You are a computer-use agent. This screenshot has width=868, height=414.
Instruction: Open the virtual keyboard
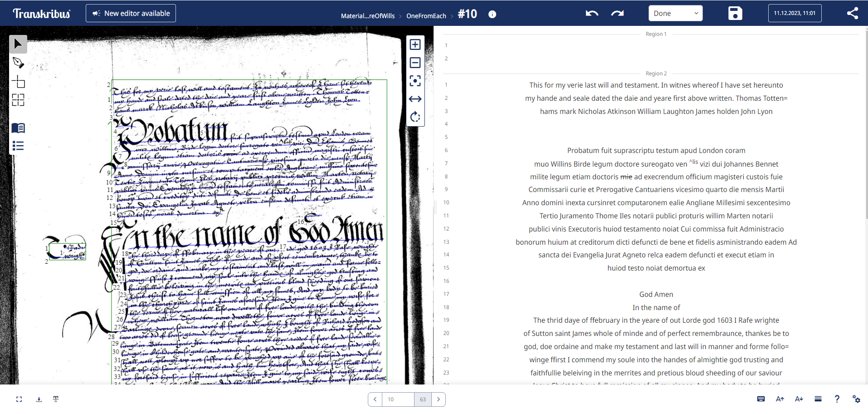point(761,399)
